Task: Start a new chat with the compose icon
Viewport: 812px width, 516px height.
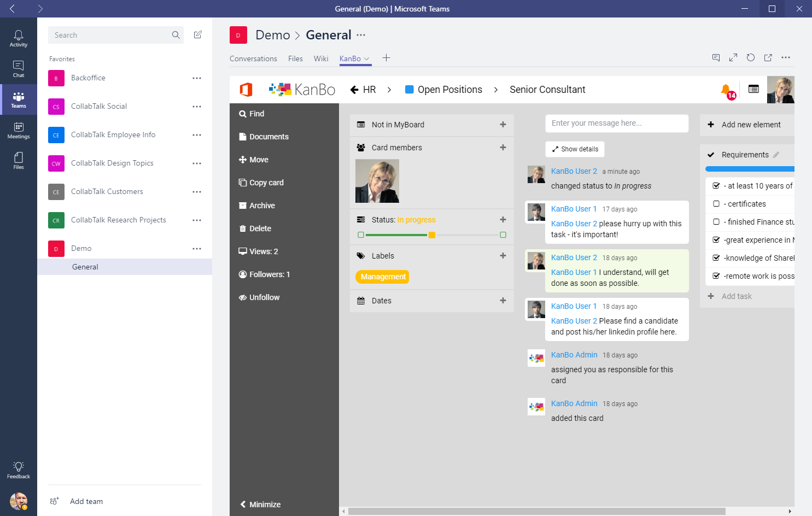Action: click(197, 34)
